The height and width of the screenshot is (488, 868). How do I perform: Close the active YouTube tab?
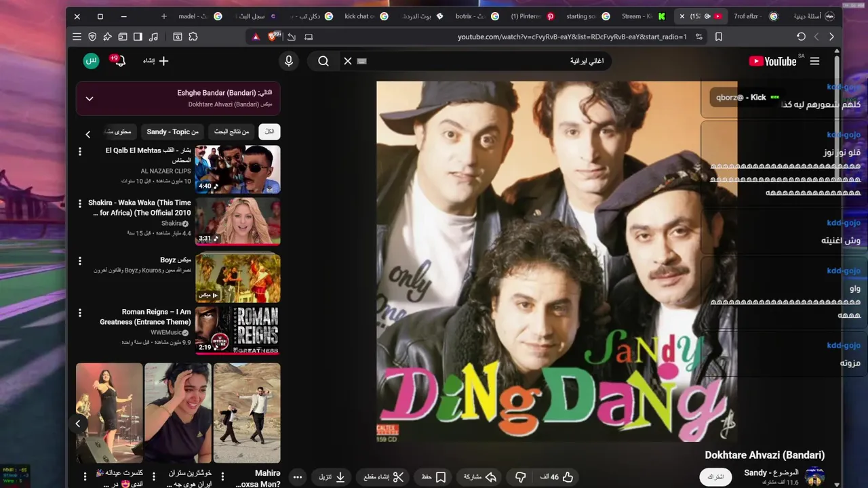click(x=682, y=16)
